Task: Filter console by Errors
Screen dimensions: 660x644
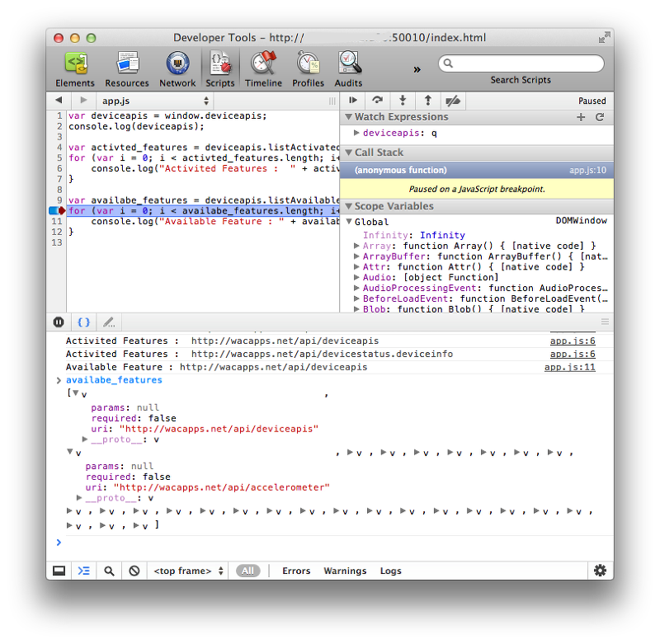Action: click(296, 571)
